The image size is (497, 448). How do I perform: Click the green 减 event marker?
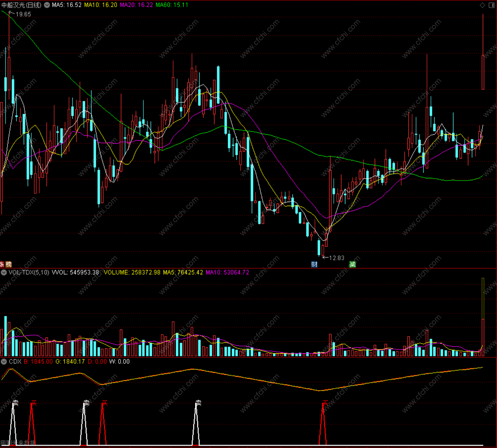(x=353, y=264)
